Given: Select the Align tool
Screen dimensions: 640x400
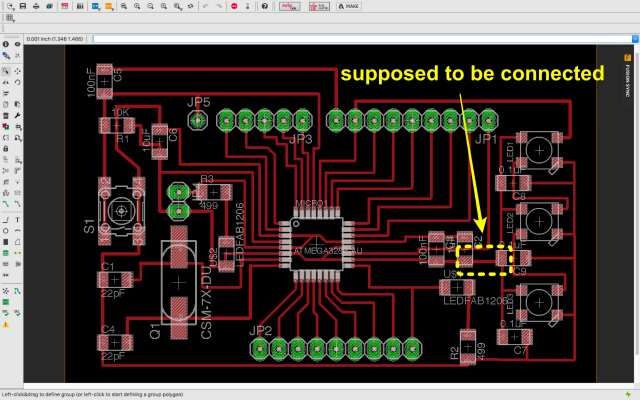Looking at the screenshot, I should point(6,93).
